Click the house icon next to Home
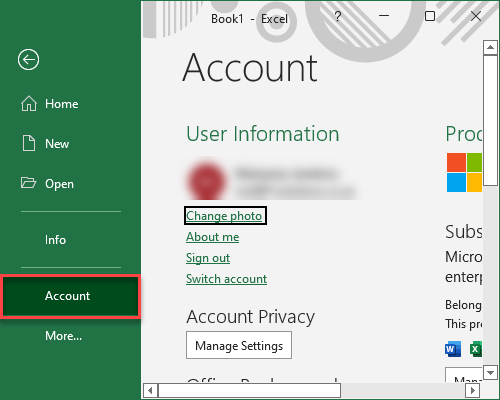The height and width of the screenshot is (400, 500). click(29, 103)
